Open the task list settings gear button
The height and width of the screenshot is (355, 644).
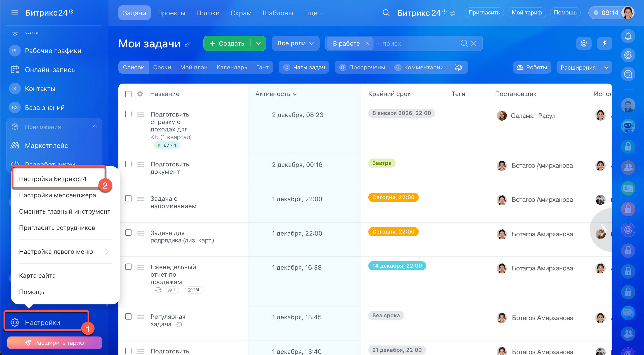pos(583,43)
